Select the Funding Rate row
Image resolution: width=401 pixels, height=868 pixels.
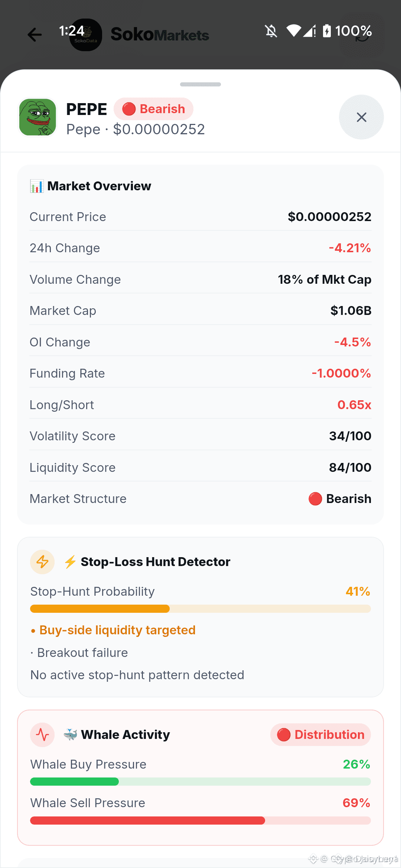(200, 373)
